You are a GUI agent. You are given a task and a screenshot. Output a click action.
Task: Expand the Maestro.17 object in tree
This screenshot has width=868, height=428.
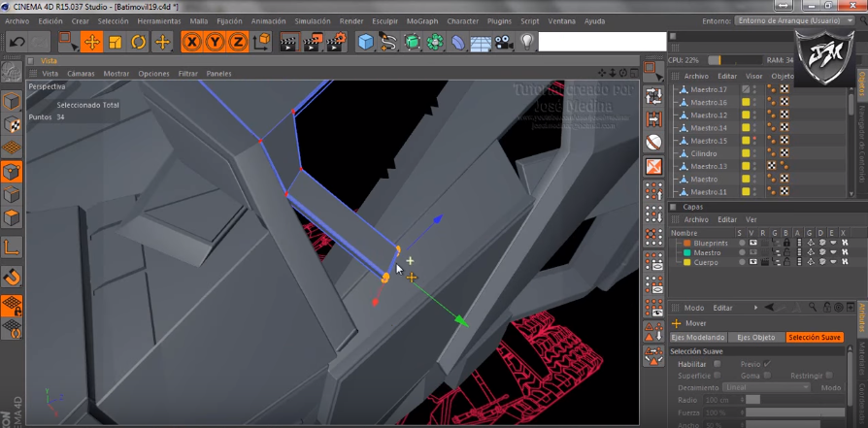pyautogui.click(x=675, y=89)
